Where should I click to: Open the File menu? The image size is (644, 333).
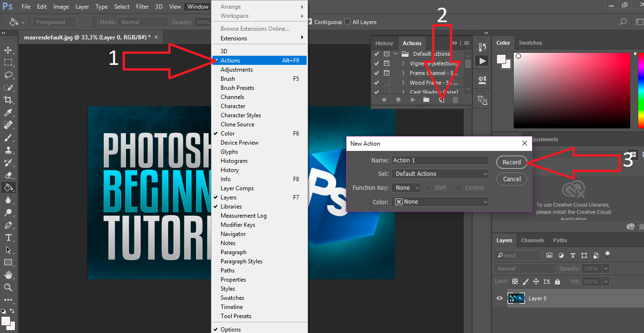point(26,7)
